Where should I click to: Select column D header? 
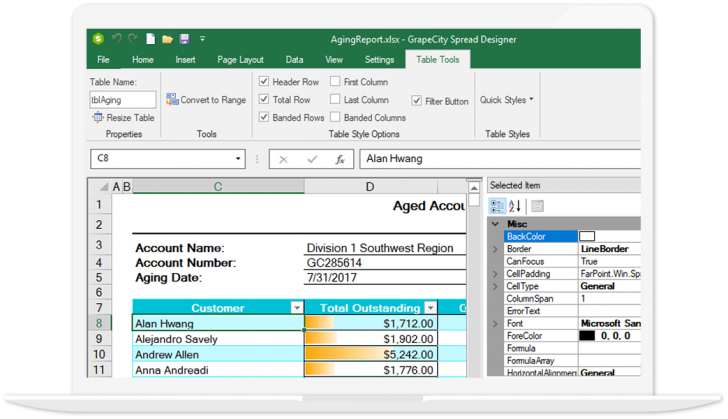click(x=370, y=187)
